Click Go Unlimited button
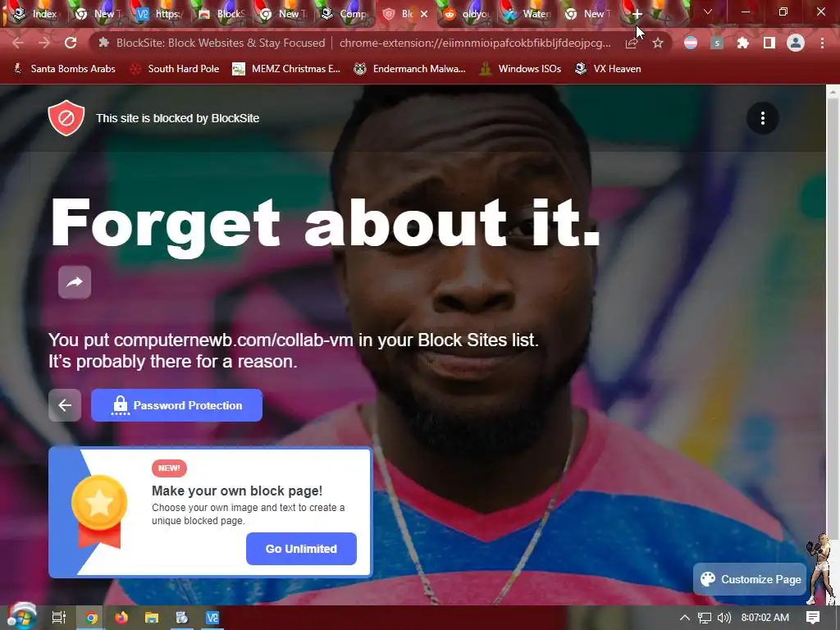The width and height of the screenshot is (840, 630). (x=301, y=549)
